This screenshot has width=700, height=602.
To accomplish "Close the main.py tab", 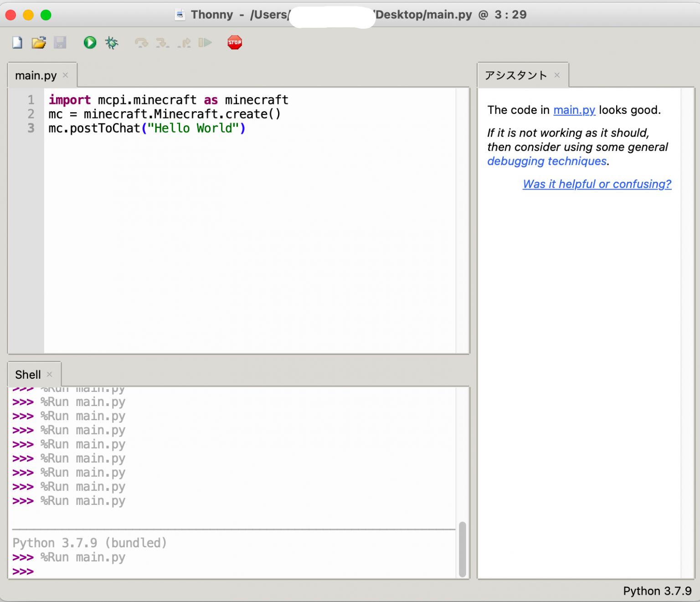I will (66, 75).
